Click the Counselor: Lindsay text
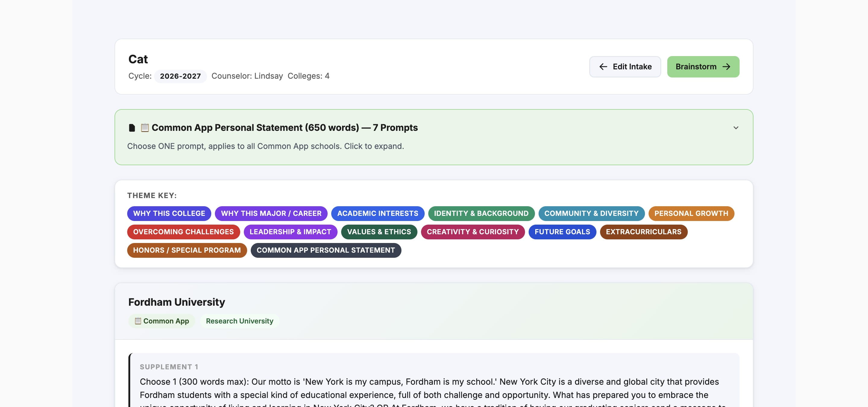The image size is (868, 407). tap(247, 76)
